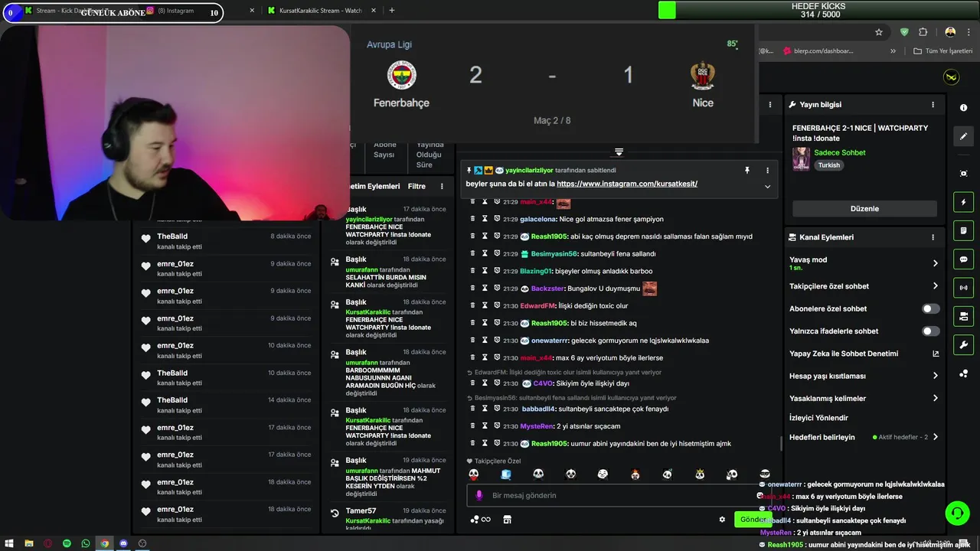This screenshot has height=551, width=980.
Task: Open the activity panel three-dot menu
Action: pyautogui.click(x=442, y=186)
